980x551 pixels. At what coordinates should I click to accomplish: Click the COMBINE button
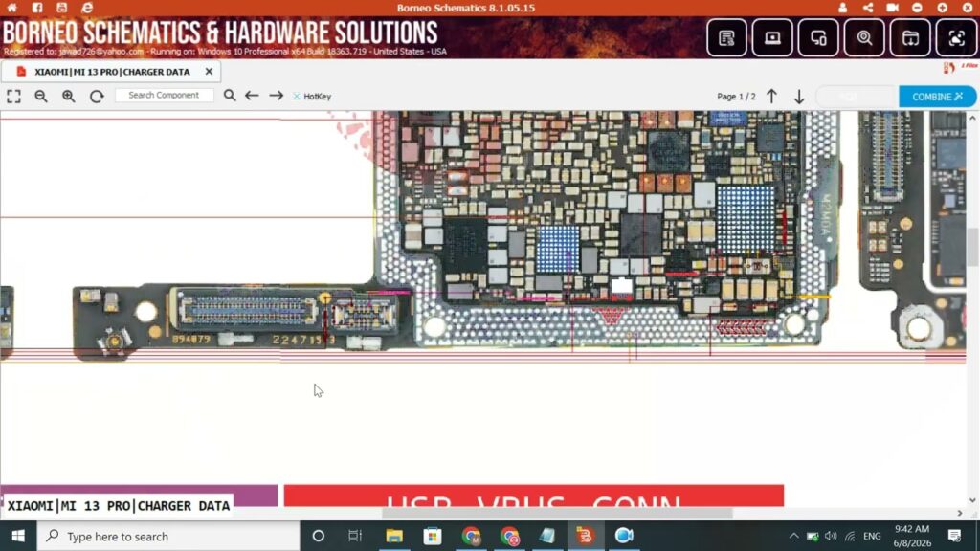tap(937, 97)
